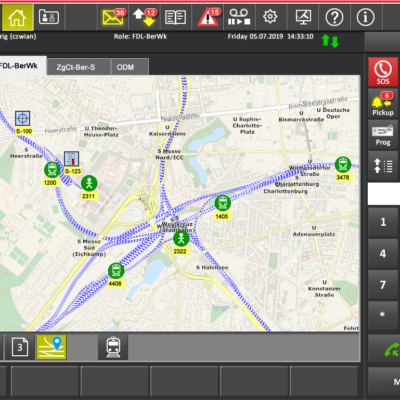Open the envelope messages inbox with 36 badge
Screen dimensions: 400x400
[113, 17]
